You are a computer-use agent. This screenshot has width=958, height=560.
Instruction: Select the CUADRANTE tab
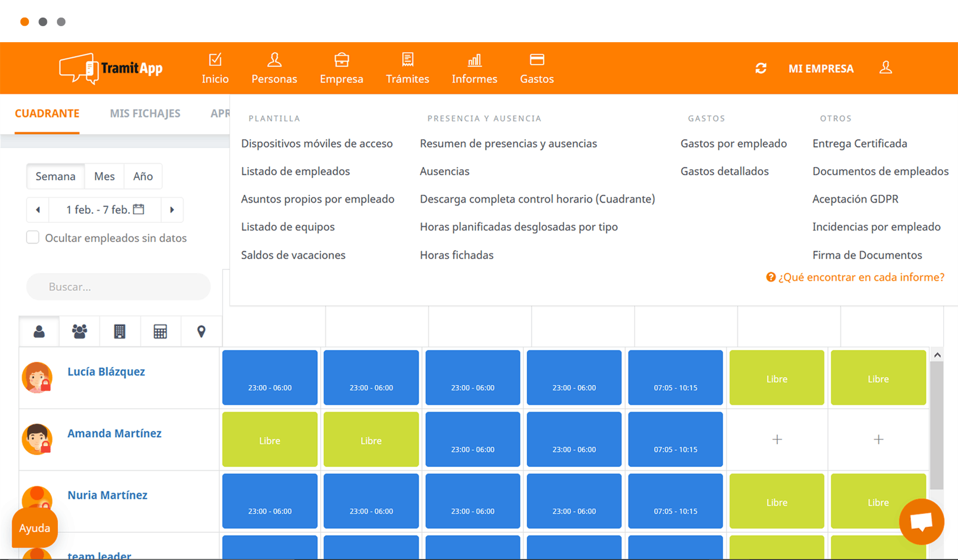47,114
